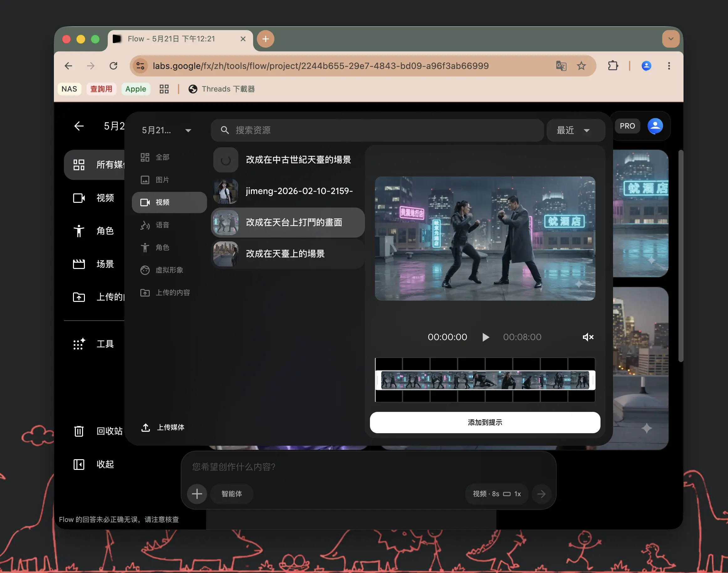Screen dimensions: 728x573
Task: Click thumbnail of jimeng girl video
Action: point(226,191)
